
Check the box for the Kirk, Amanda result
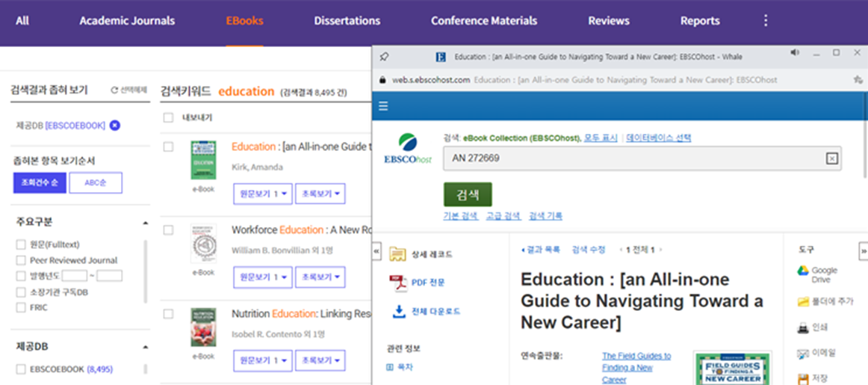click(x=168, y=147)
